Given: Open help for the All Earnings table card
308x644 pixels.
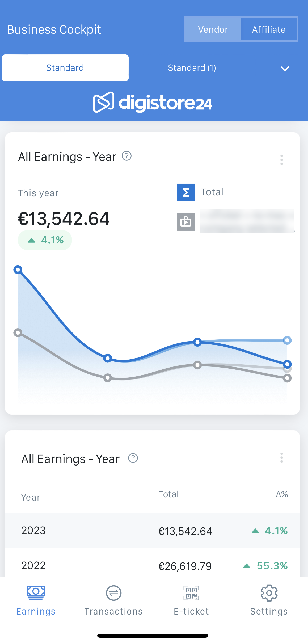Looking at the screenshot, I should tap(133, 458).
